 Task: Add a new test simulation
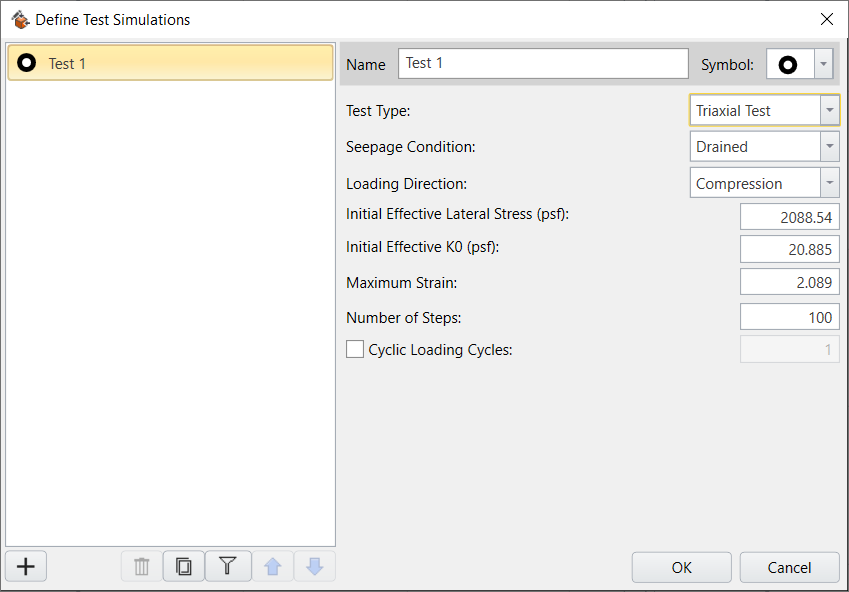(x=25, y=566)
